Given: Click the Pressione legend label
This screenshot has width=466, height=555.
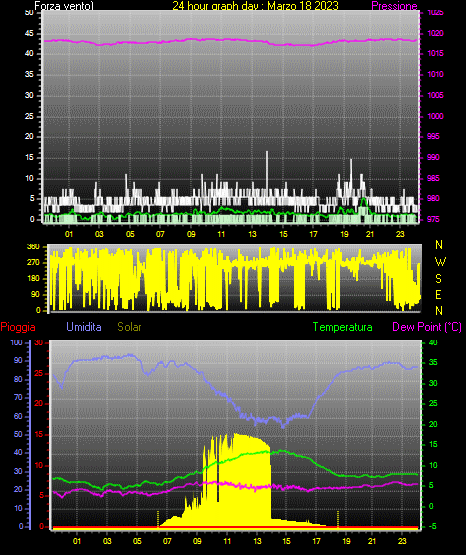Looking at the screenshot, I should (x=394, y=6).
